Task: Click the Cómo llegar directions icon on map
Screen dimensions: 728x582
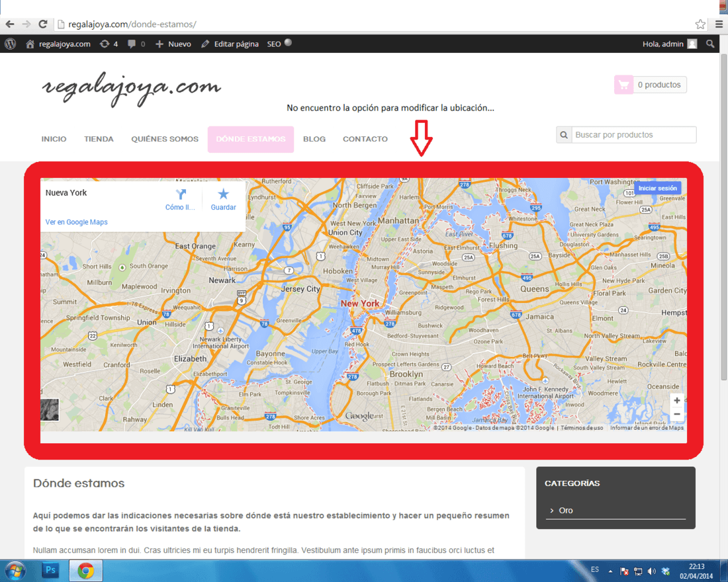Action: 181,194
